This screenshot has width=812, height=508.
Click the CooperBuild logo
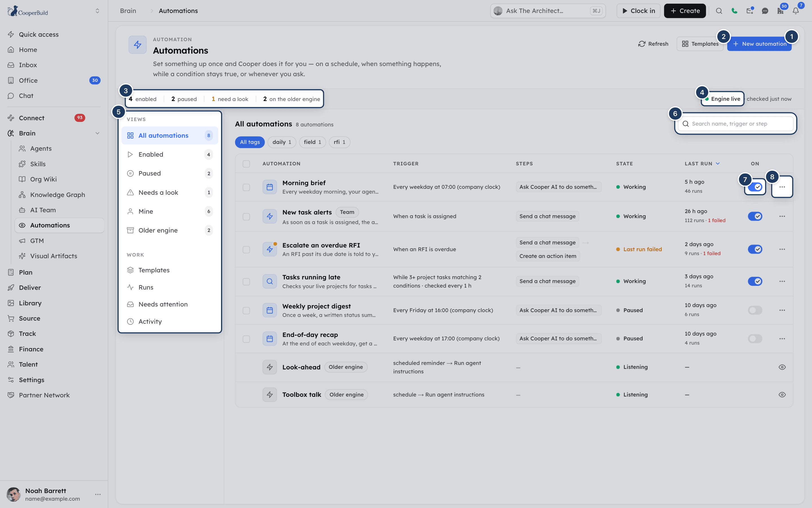(x=28, y=11)
